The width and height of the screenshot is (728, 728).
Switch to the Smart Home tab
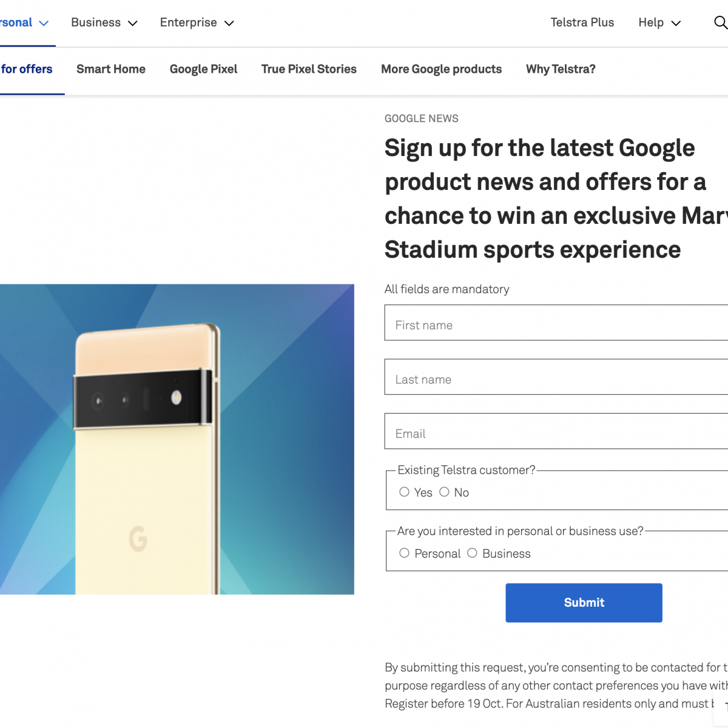tap(111, 69)
